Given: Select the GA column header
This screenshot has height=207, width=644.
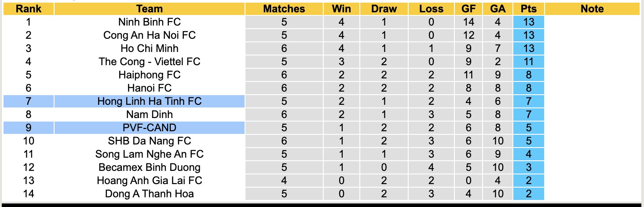Looking at the screenshot, I should coord(497,9).
